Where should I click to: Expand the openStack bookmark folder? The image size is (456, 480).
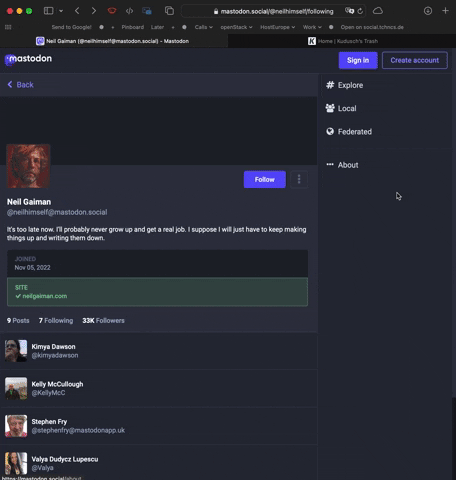point(236,27)
